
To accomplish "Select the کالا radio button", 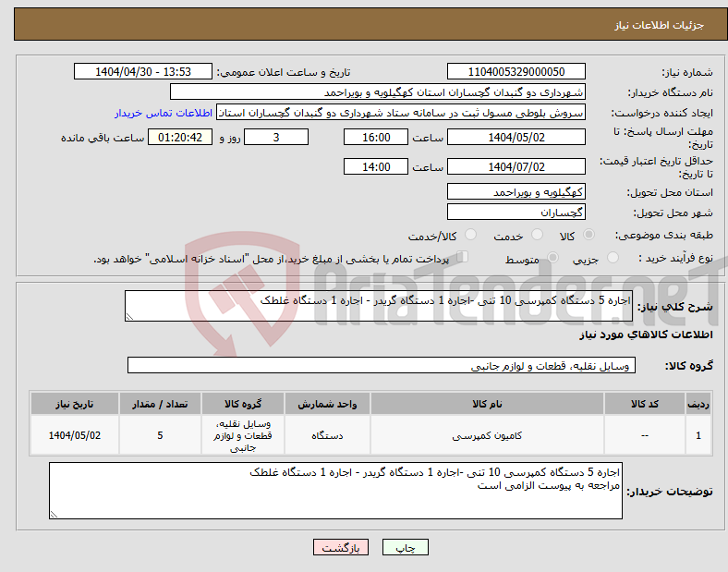I will click(588, 235).
